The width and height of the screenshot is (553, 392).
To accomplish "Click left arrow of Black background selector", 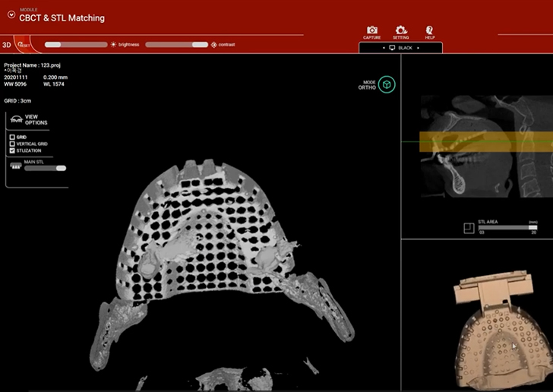I will point(383,48).
